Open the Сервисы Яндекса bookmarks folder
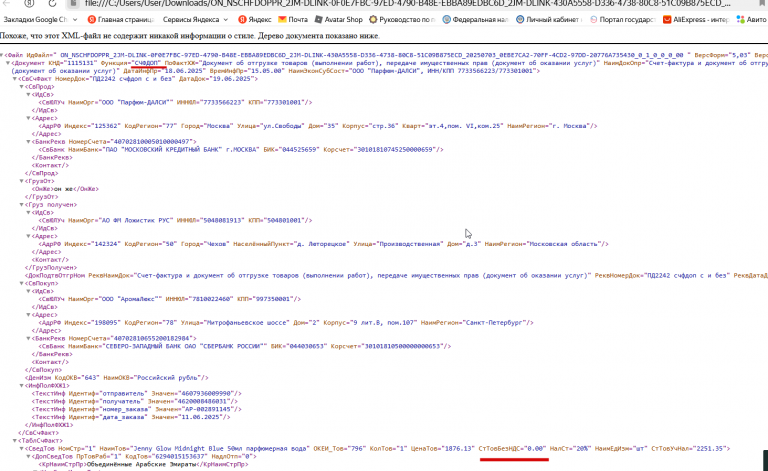The image size is (768, 471). coord(195,20)
